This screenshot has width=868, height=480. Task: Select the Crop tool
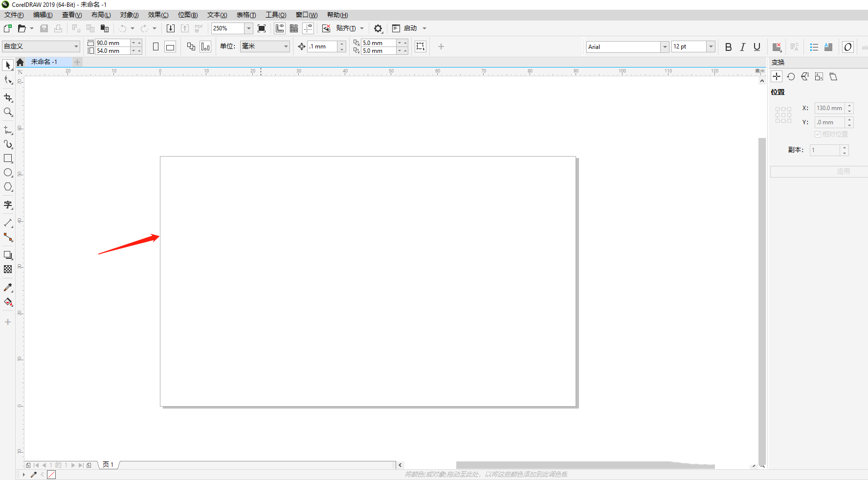click(x=8, y=97)
